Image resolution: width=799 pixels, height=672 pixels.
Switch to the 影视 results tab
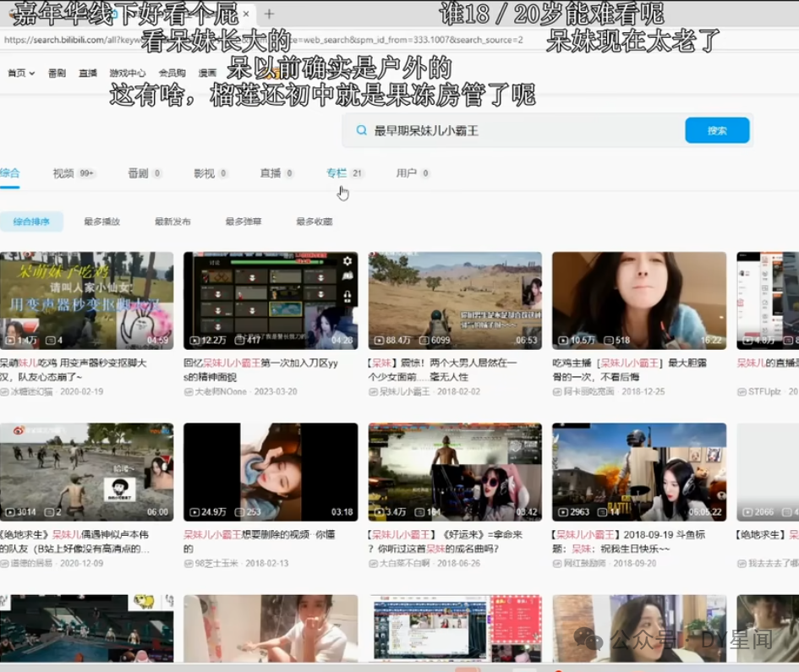(211, 173)
